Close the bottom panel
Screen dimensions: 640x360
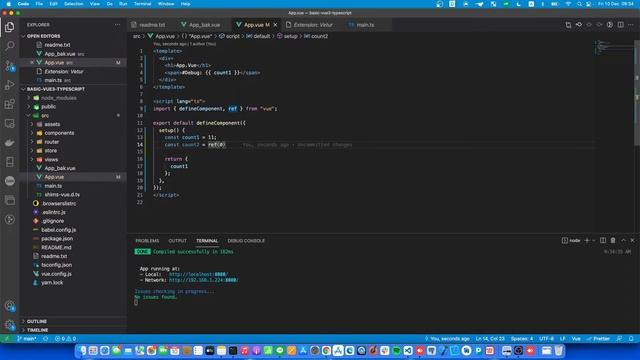[x=633, y=241]
